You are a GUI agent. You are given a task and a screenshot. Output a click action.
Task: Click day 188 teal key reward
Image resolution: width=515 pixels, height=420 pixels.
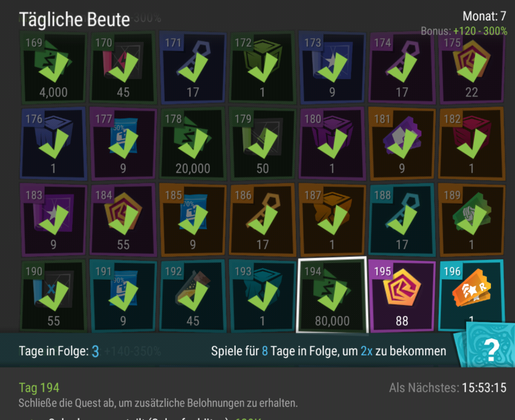pyautogui.click(x=402, y=220)
